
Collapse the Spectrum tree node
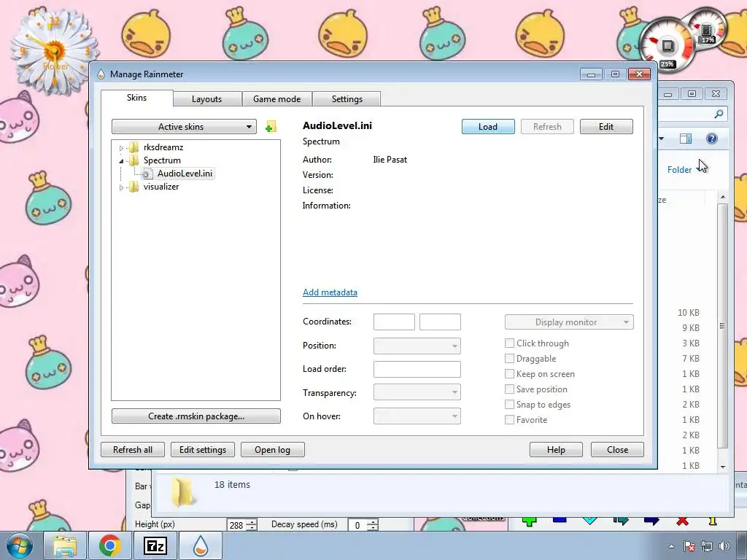coord(122,161)
